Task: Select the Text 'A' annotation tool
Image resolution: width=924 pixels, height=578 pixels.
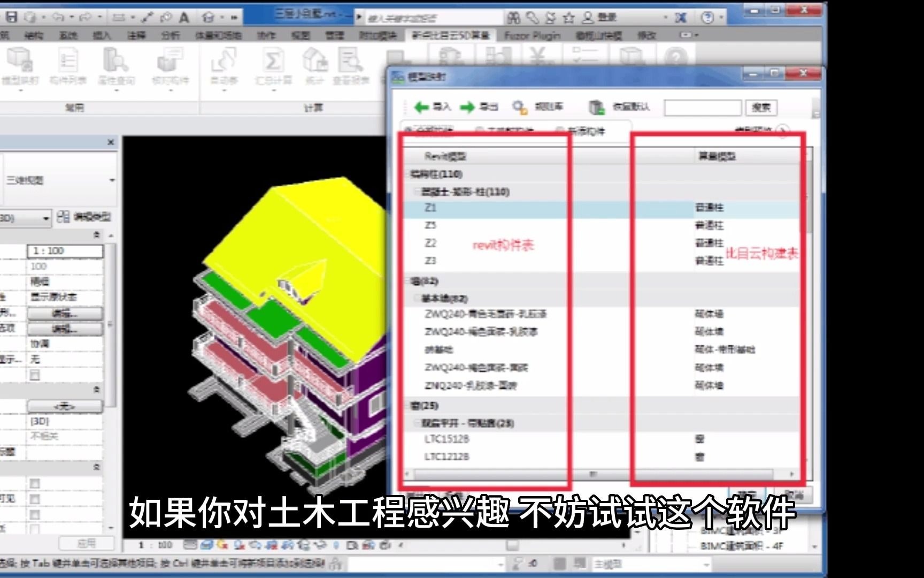Action: coord(184,18)
